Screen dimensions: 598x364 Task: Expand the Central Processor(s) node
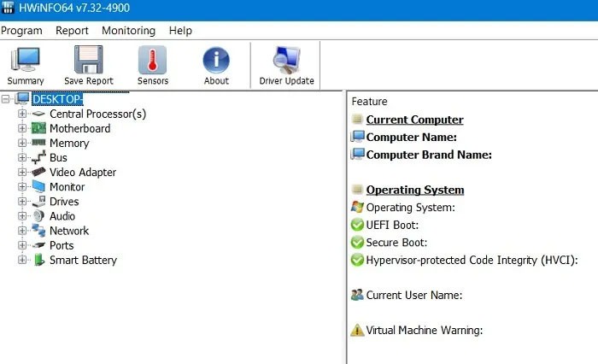[x=22, y=114]
